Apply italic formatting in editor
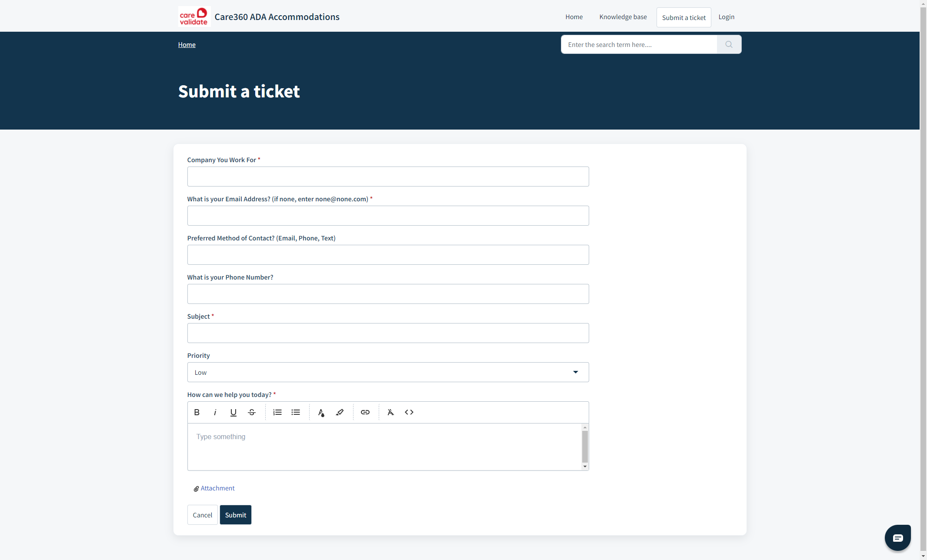 [215, 412]
